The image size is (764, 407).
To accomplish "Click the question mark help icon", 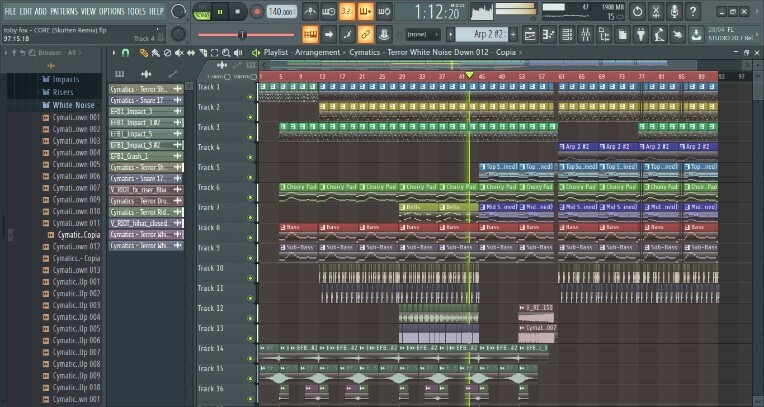I will click(693, 11).
